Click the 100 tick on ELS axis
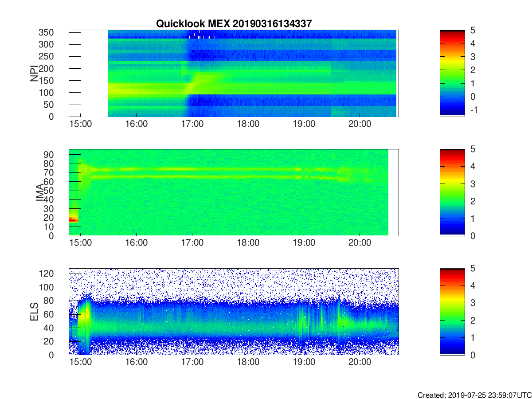The image size is (532, 399). click(x=46, y=287)
